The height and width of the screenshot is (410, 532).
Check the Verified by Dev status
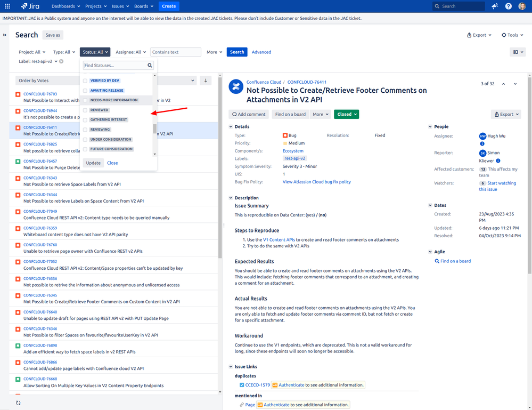85,81
